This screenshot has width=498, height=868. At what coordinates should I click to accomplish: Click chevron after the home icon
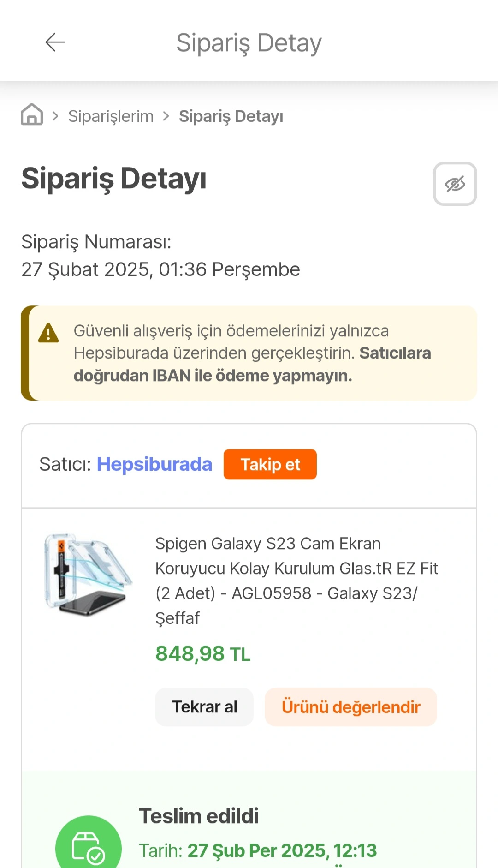(55, 116)
